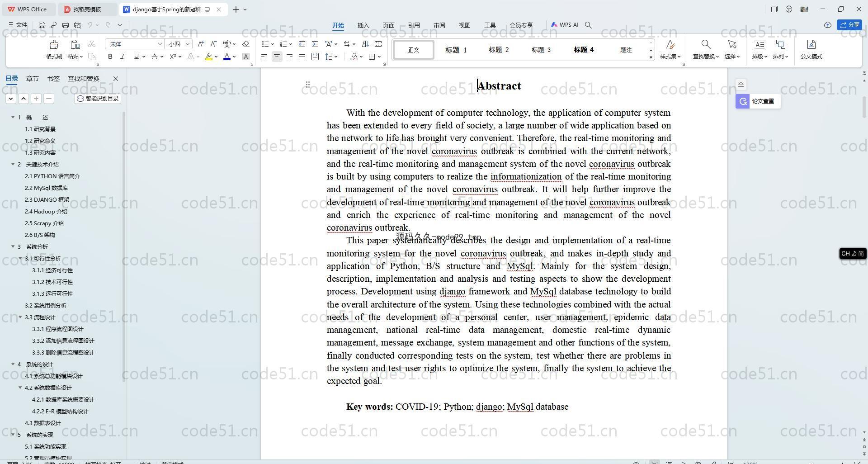Image resolution: width=868 pixels, height=464 pixels.
Task: Toggle Superscript formatting
Action: coord(173,57)
